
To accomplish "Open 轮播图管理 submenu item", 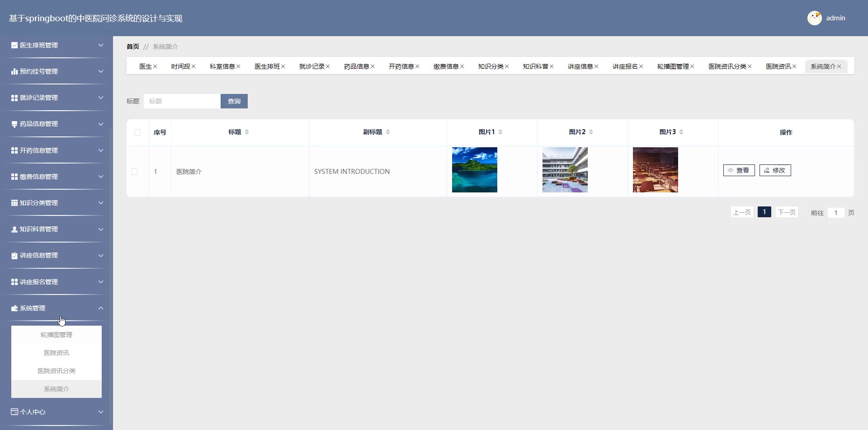I will [x=57, y=335].
